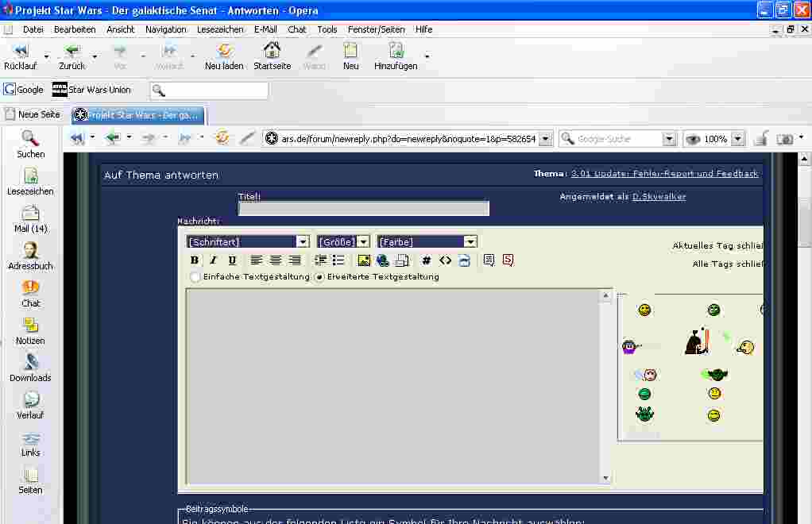The width and height of the screenshot is (812, 524).
Task: Open the Größe size dropdown
Action: click(x=342, y=241)
